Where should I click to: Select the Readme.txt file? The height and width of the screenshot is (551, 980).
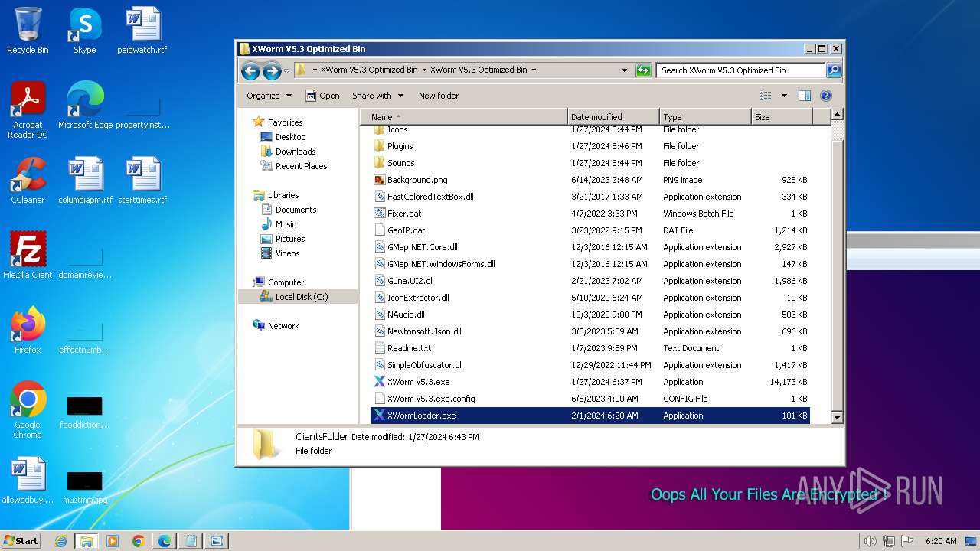590,348
